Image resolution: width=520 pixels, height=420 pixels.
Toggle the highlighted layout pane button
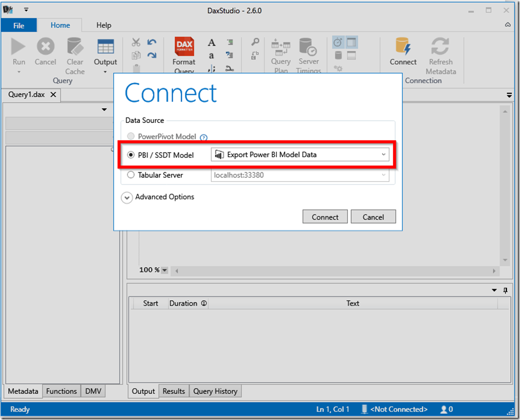click(x=351, y=42)
